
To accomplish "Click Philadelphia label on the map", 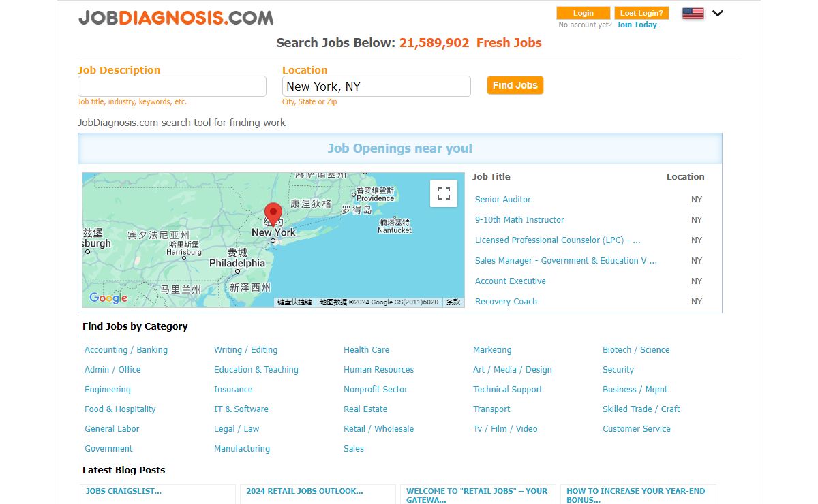I will click(x=237, y=263).
